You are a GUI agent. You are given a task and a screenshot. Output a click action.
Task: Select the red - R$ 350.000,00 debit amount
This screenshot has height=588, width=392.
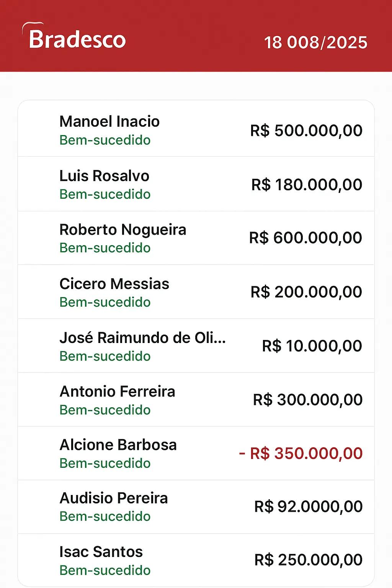pyautogui.click(x=301, y=453)
